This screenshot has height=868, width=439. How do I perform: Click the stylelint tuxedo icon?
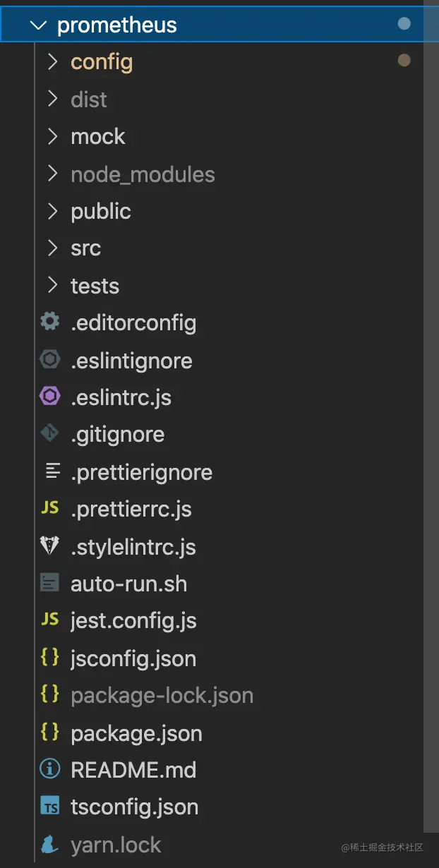click(x=49, y=546)
